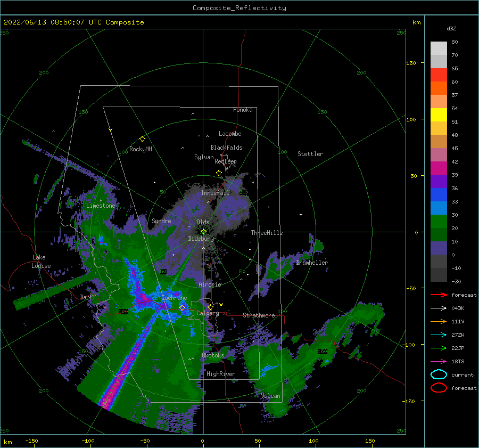Click the red forecast ellipse legend icon

click(x=439, y=388)
